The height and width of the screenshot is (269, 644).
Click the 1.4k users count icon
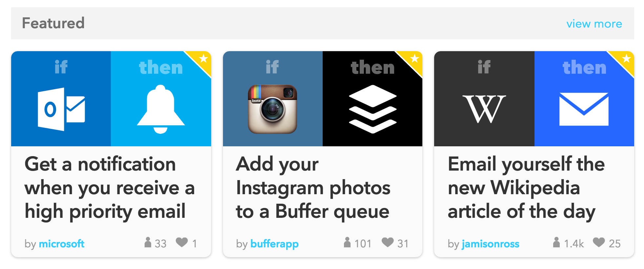pyautogui.click(x=556, y=242)
